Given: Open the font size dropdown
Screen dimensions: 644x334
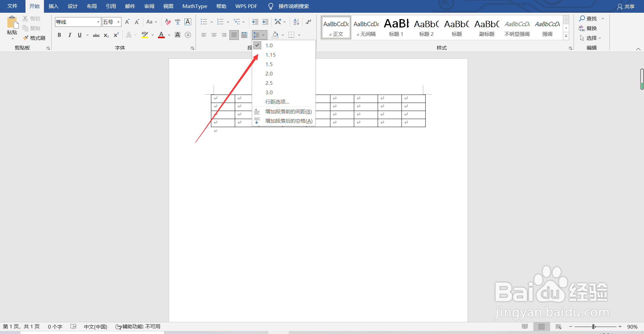Looking at the screenshot, I should click(x=118, y=22).
